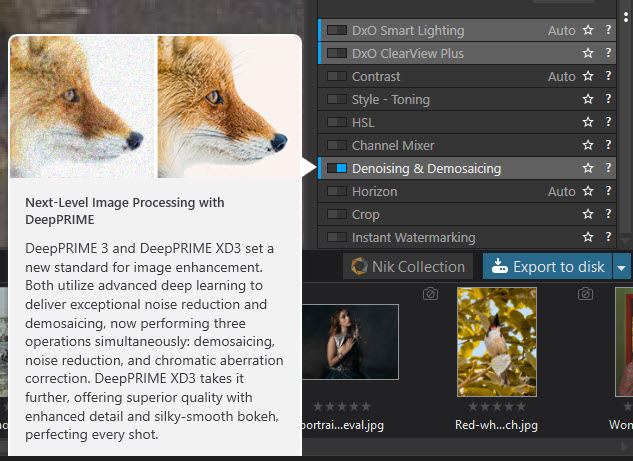The image size is (633, 461).
Task: Toggle DxO ClearView Plus switch
Action: [x=337, y=53]
